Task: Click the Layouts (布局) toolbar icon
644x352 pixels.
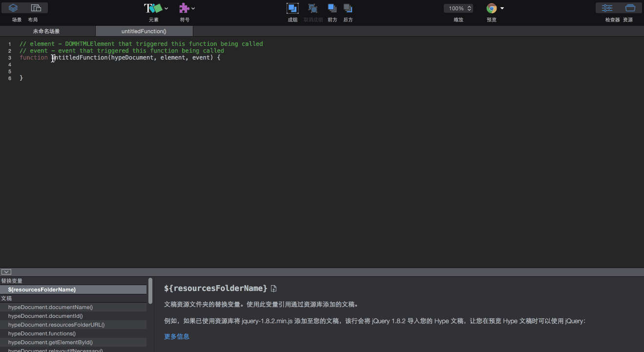Action: point(36,8)
